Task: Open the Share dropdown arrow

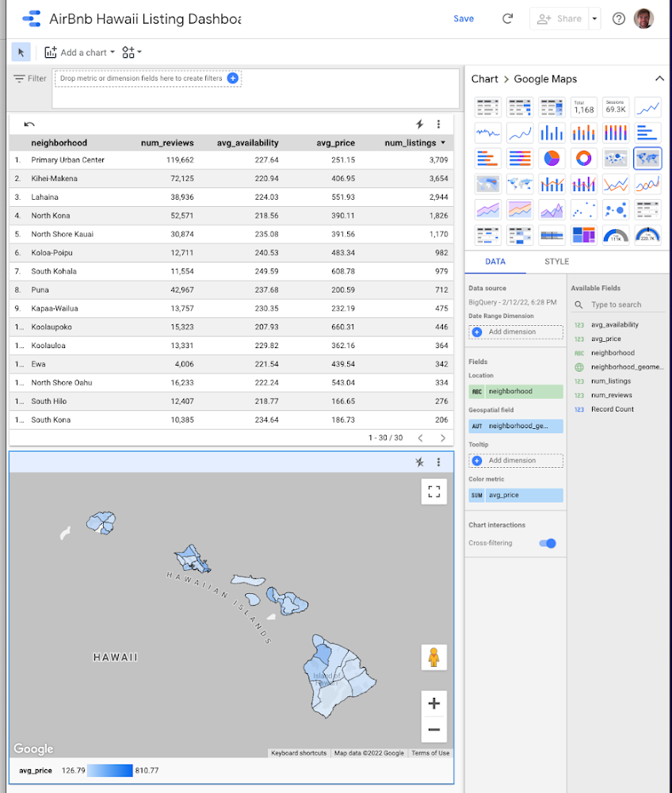Action: pyautogui.click(x=594, y=19)
